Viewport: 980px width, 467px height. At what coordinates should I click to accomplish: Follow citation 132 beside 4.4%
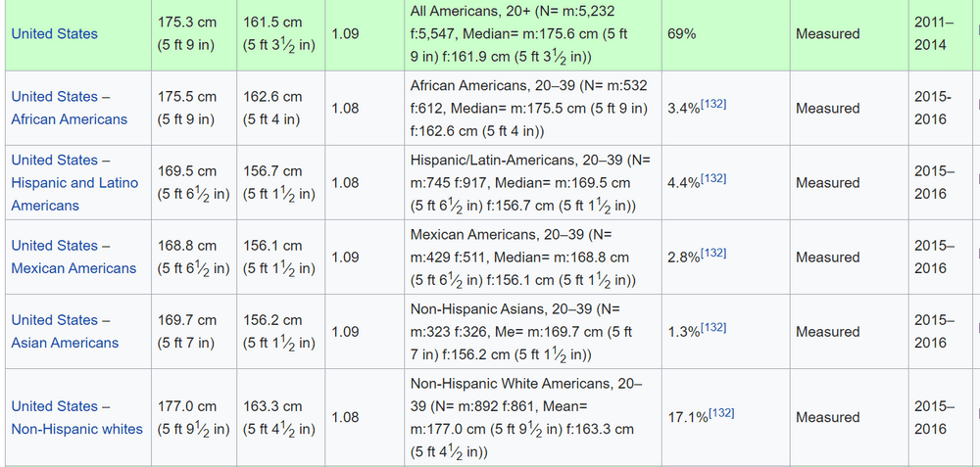point(713,178)
